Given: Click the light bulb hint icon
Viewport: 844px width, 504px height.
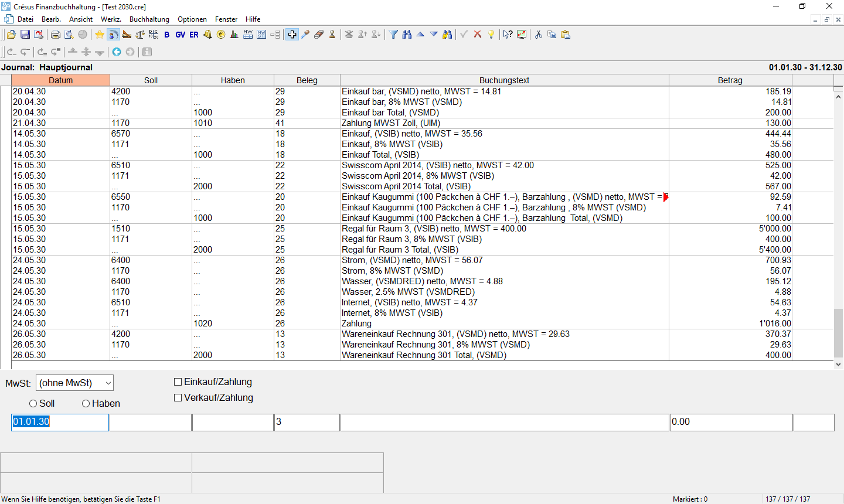Looking at the screenshot, I should [x=491, y=35].
